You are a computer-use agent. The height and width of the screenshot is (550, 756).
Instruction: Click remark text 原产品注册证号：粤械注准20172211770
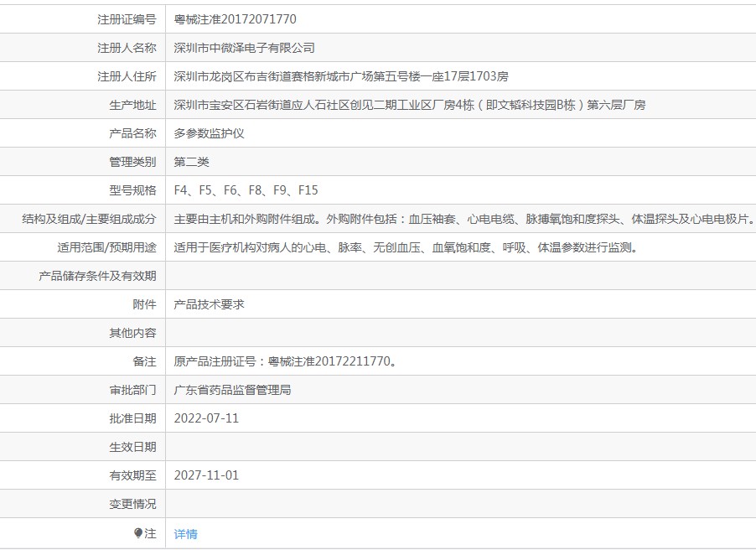[x=286, y=361]
